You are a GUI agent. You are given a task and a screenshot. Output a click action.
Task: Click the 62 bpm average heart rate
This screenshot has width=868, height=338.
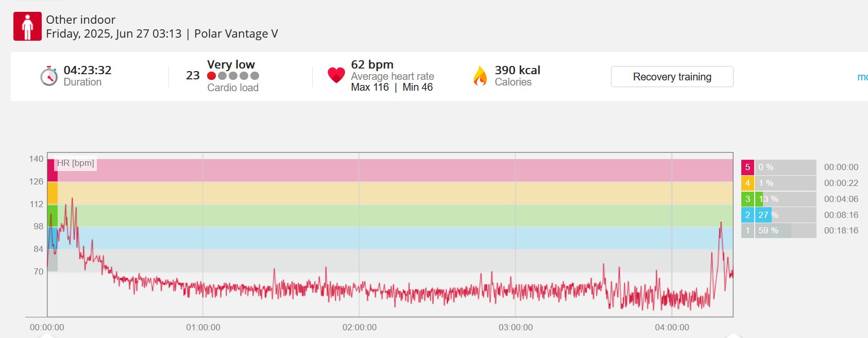pyautogui.click(x=372, y=64)
